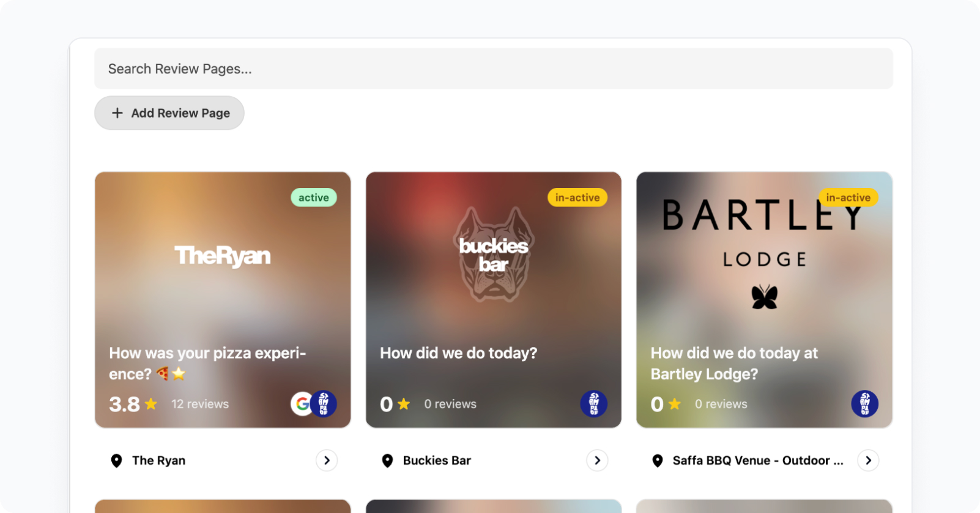Click the location pin beside Saffa BBQ Venue
This screenshot has width=980, height=513.
(658, 461)
